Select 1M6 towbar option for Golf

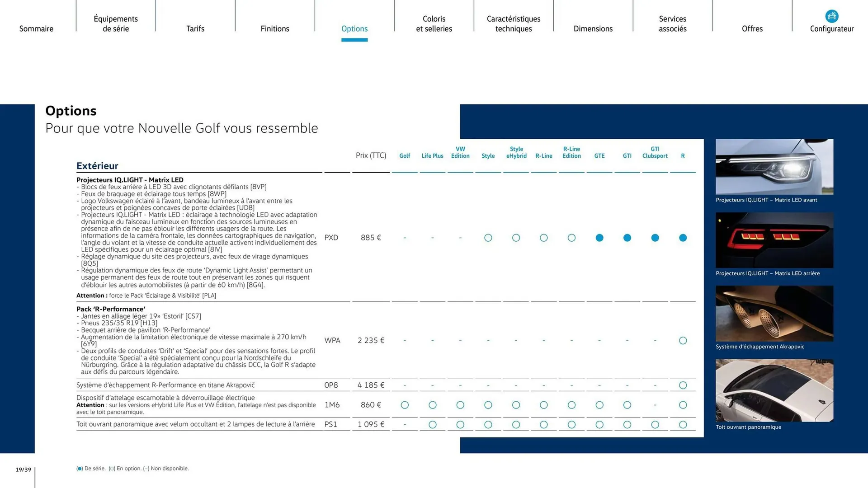[405, 405]
